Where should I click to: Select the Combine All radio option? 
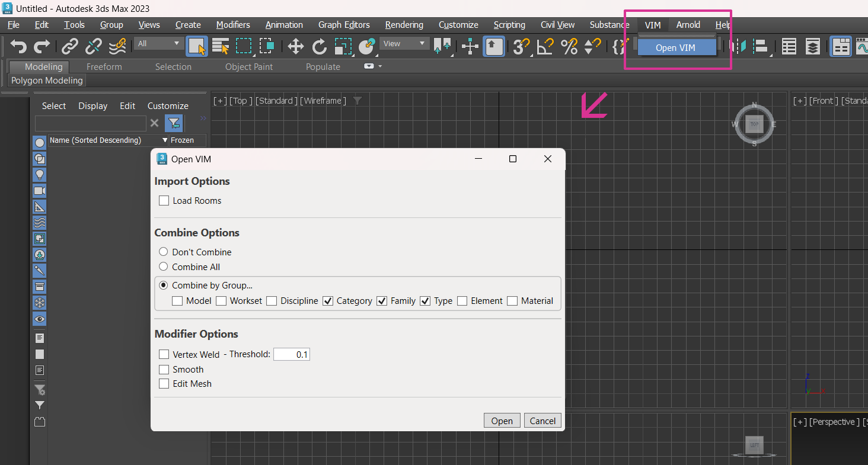[x=164, y=267]
